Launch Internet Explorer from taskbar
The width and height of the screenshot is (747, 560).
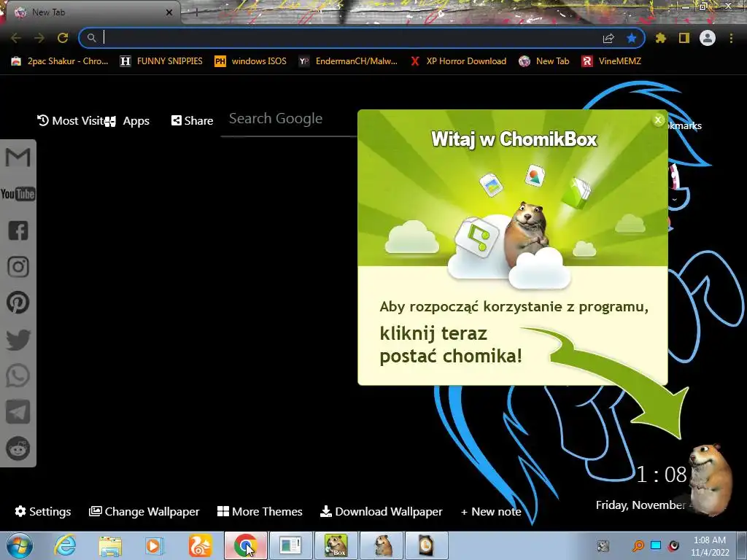pyautogui.click(x=65, y=545)
